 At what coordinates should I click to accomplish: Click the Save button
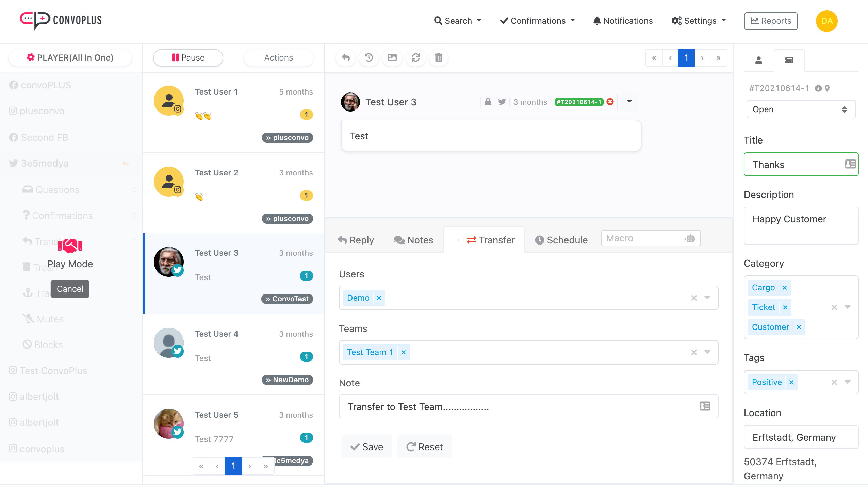[x=366, y=447]
